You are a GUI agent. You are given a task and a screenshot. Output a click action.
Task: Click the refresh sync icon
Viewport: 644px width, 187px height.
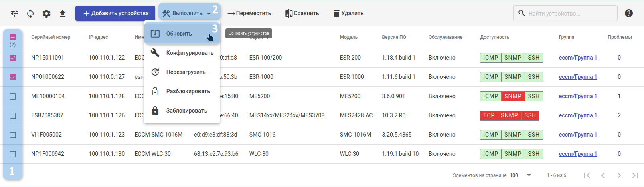coord(30,14)
